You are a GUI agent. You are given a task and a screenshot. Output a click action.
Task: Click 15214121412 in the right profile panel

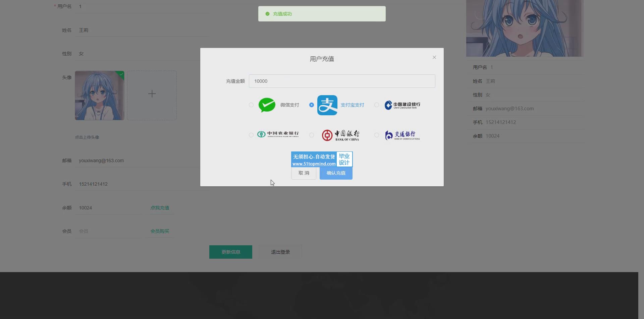click(501, 122)
